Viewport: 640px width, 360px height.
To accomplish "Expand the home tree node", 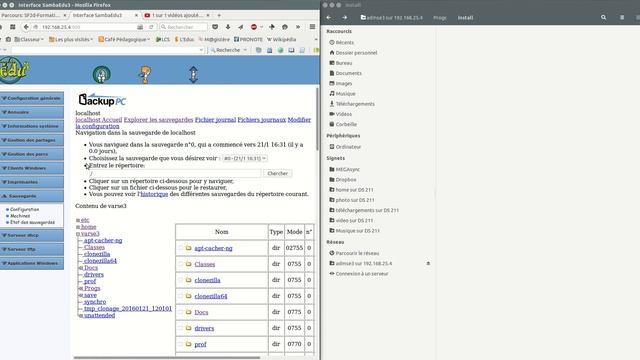I will 78,227.
